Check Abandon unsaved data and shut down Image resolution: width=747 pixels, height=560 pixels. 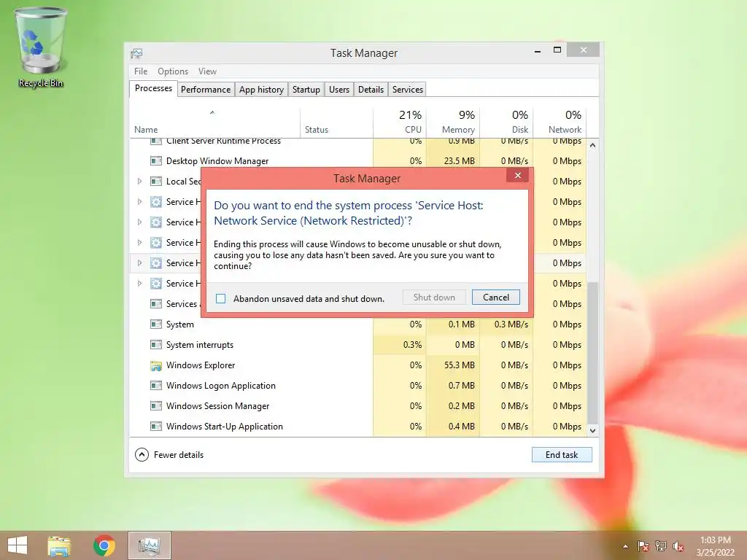220,298
